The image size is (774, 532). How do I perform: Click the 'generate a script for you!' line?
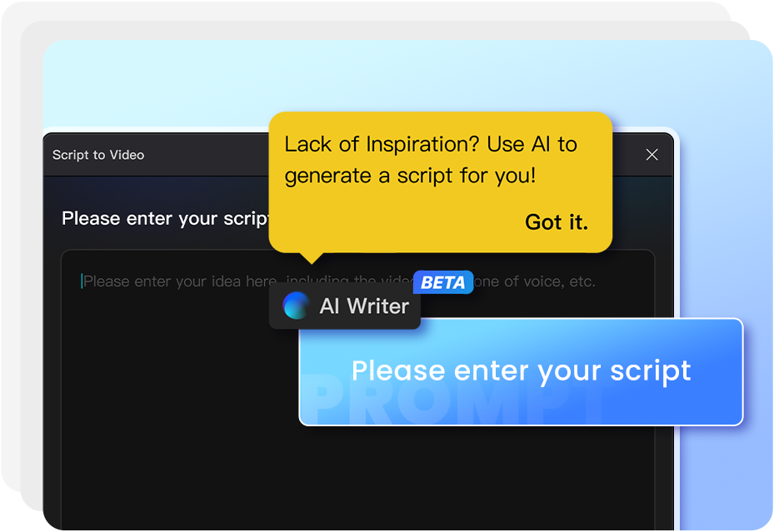(410, 176)
